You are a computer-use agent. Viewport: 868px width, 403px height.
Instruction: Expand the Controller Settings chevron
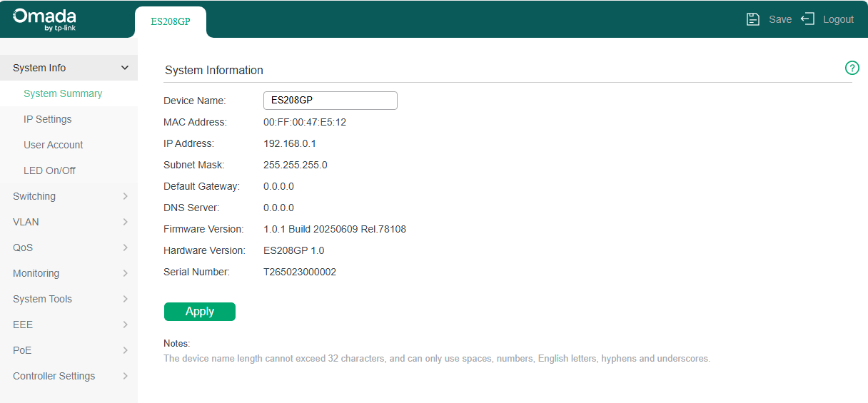click(x=125, y=376)
